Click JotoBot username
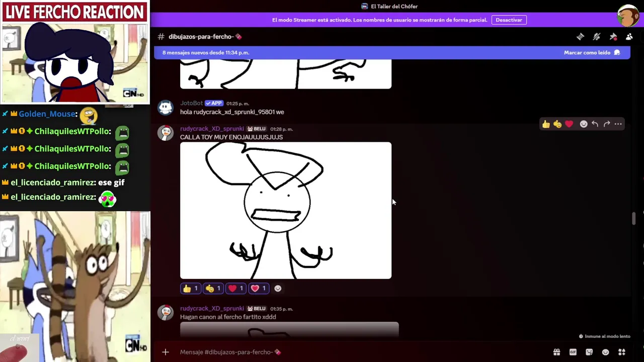644x362 pixels. click(x=191, y=104)
